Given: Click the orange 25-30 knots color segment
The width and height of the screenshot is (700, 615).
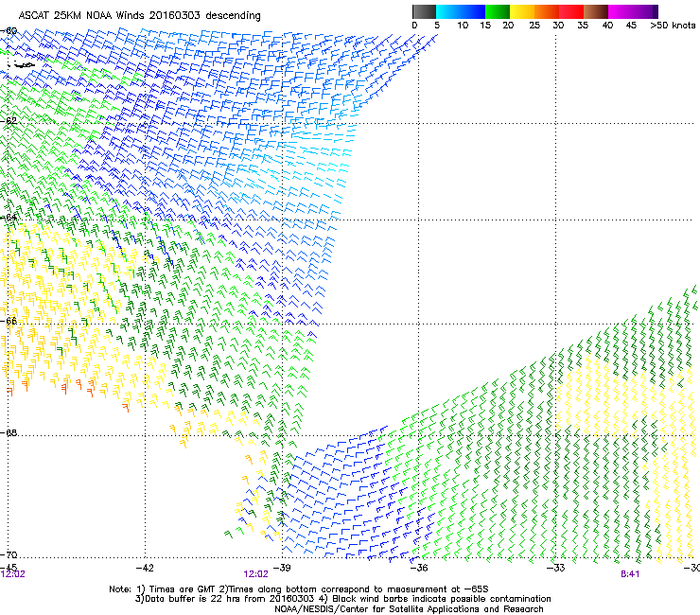Looking at the screenshot, I should pyautogui.click(x=547, y=11).
